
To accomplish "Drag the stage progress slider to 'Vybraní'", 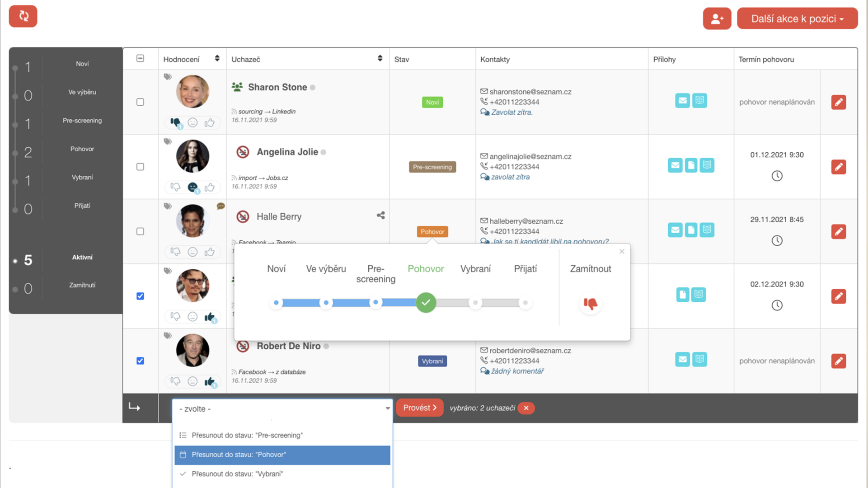I will (475, 303).
